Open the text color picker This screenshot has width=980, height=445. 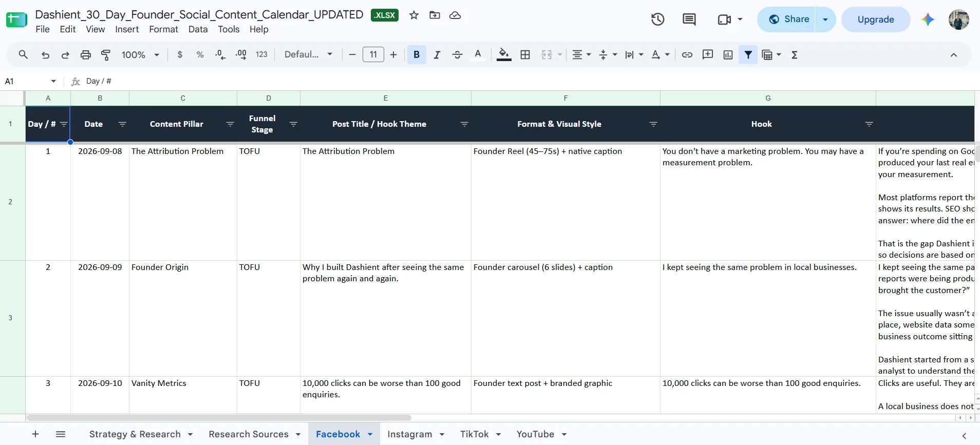(x=478, y=54)
